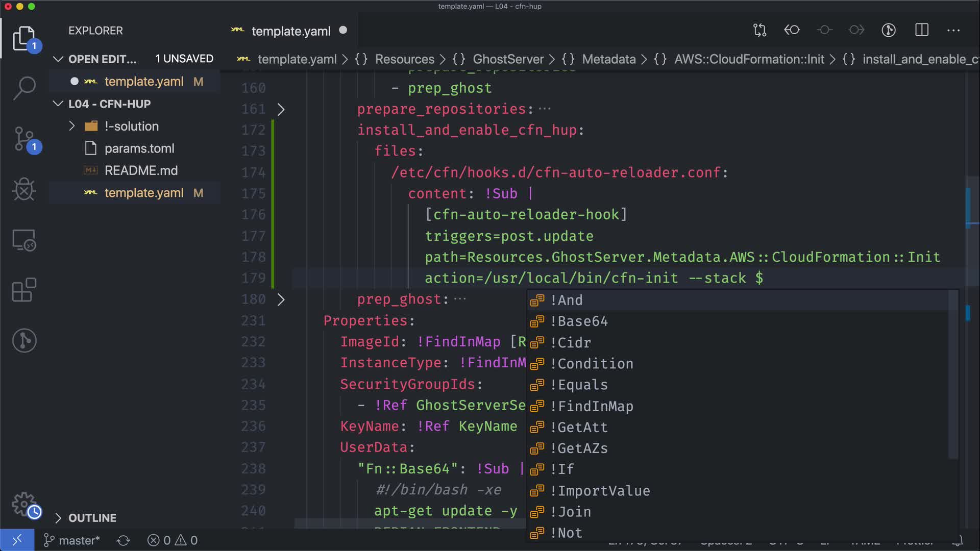Click the master branch status button
Image resolution: width=980 pixels, height=551 pixels.
tap(72, 540)
